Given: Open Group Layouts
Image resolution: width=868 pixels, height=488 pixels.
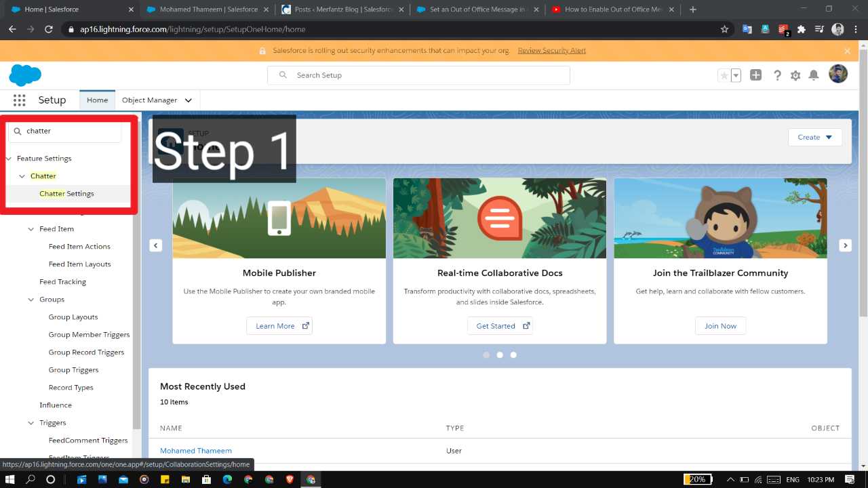Looking at the screenshot, I should 73,317.
